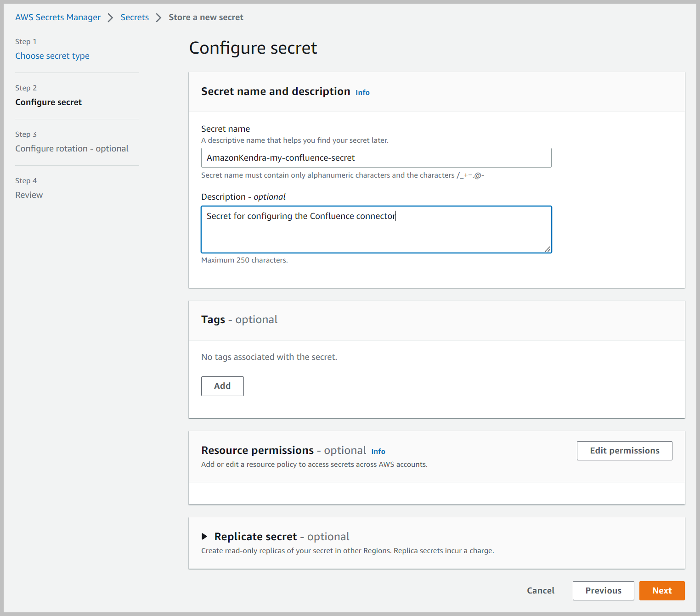Click the Info link beside Secret name and description
Screen dimensions: 700x616
click(x=362, y=92)
